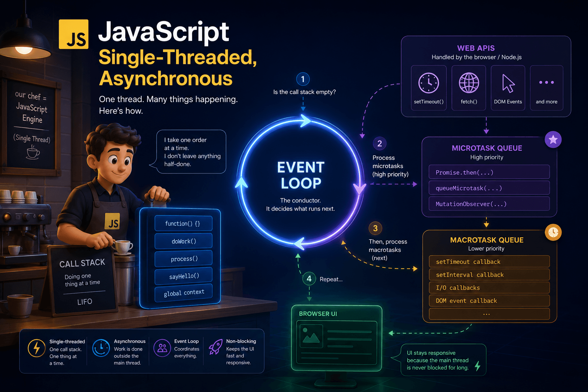Screen dimensions: 588x392
Task: Click the I/O callbacks entry
Action: pos(489,287)
